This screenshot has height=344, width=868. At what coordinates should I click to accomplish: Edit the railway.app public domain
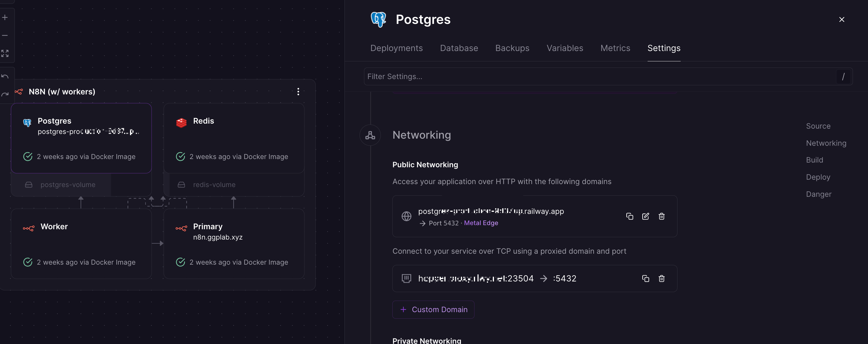pyautogui.click(x=645, y=216)
